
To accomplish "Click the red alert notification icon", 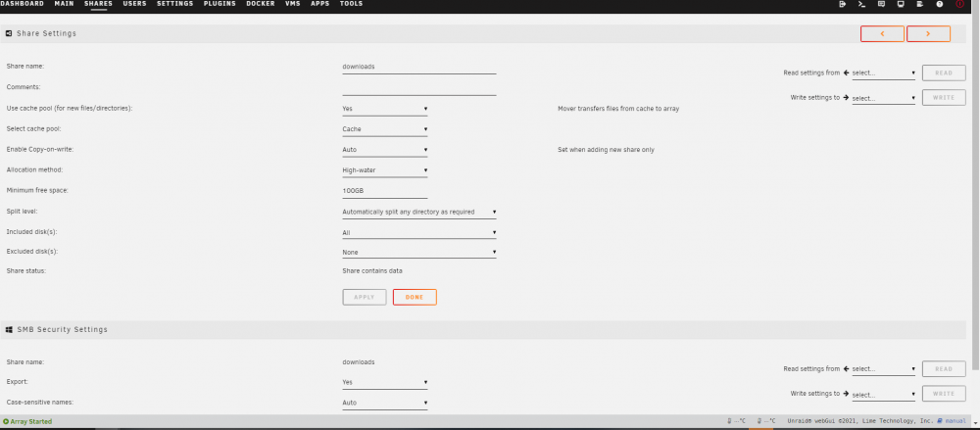I will pos(959,4).
